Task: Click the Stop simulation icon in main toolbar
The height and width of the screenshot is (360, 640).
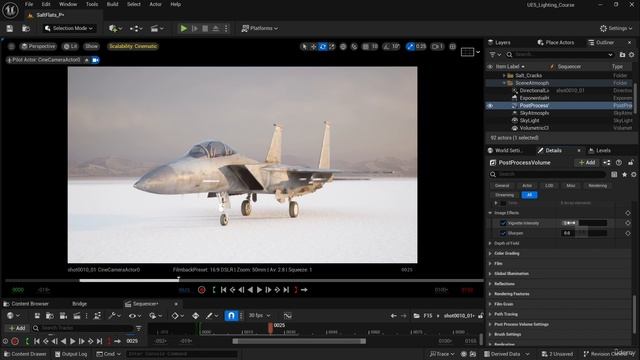Action: pos(205,28)
